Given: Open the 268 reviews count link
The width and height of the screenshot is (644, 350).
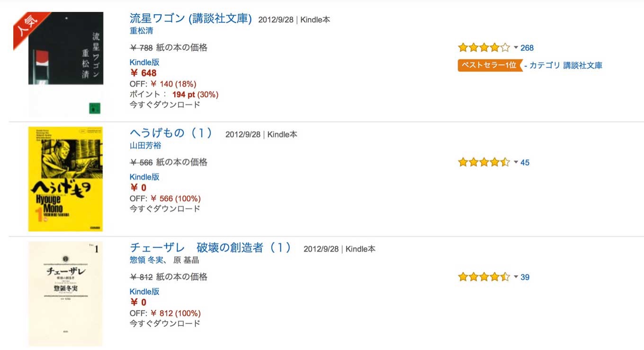Looking at the screenshot, I should pos(527,48).
